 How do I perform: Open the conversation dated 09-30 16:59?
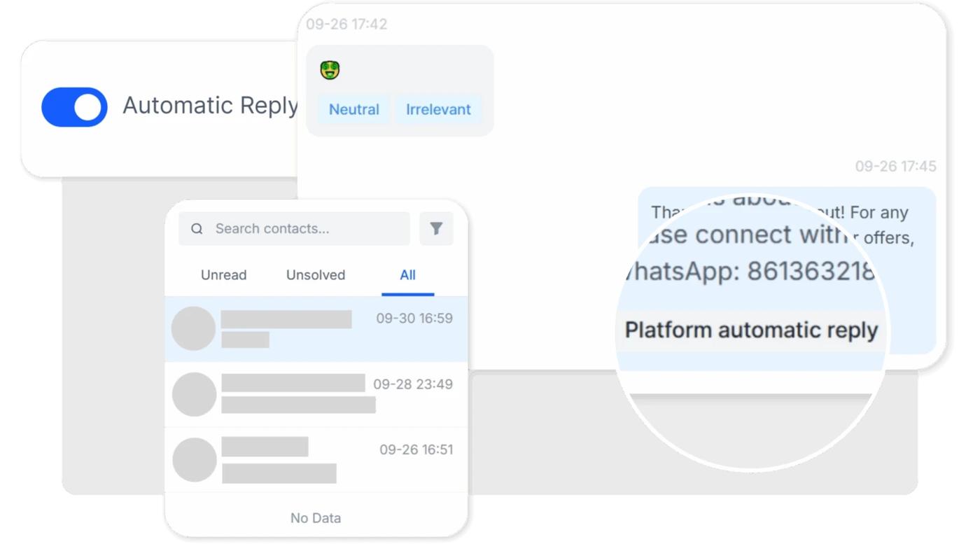pos(316,329)
